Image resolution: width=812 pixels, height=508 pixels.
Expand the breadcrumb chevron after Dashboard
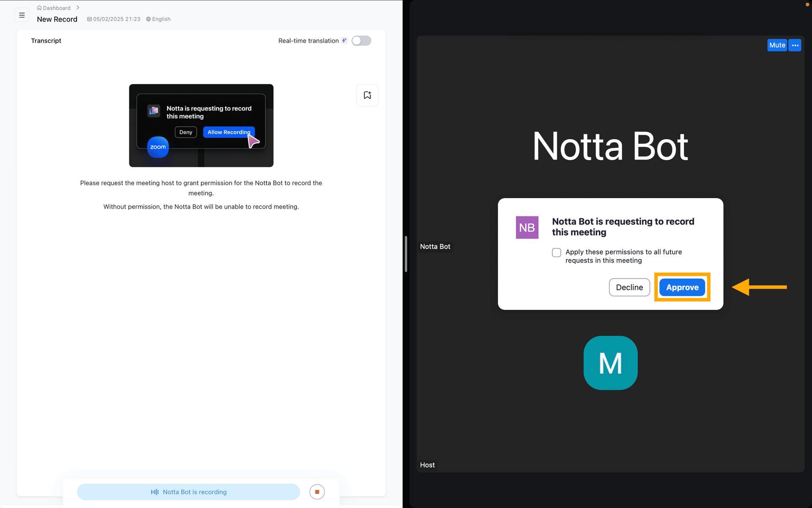point(78,8)
